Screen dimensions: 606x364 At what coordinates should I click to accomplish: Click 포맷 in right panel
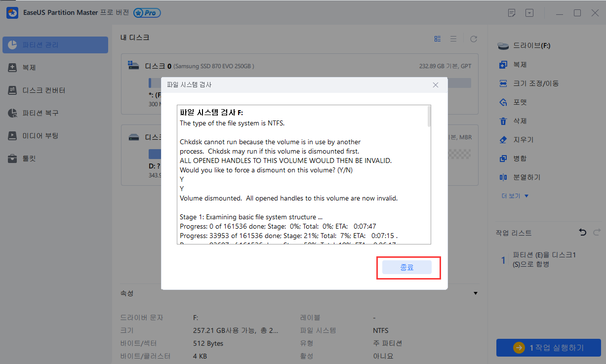pyautogui.click(x=520, y=102)
